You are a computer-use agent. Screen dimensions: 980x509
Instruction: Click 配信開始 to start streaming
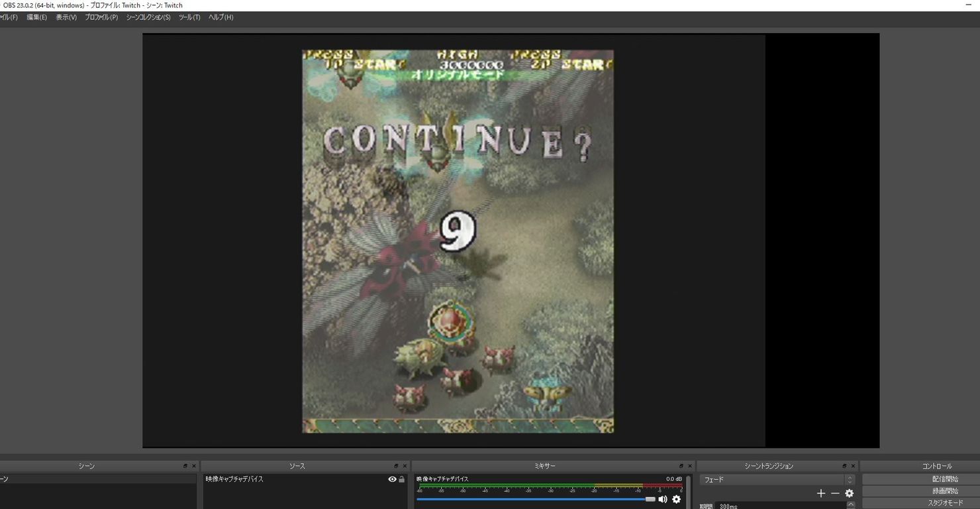[x=921, y=479]
